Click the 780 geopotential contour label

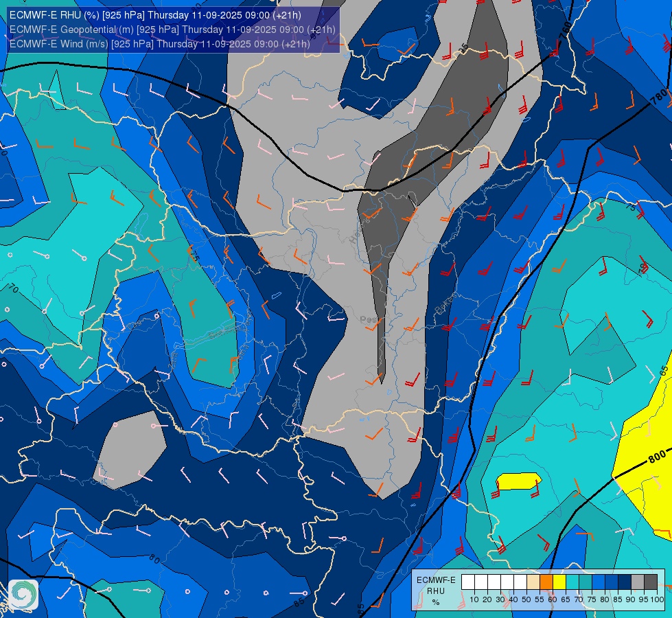click(659, 97)
